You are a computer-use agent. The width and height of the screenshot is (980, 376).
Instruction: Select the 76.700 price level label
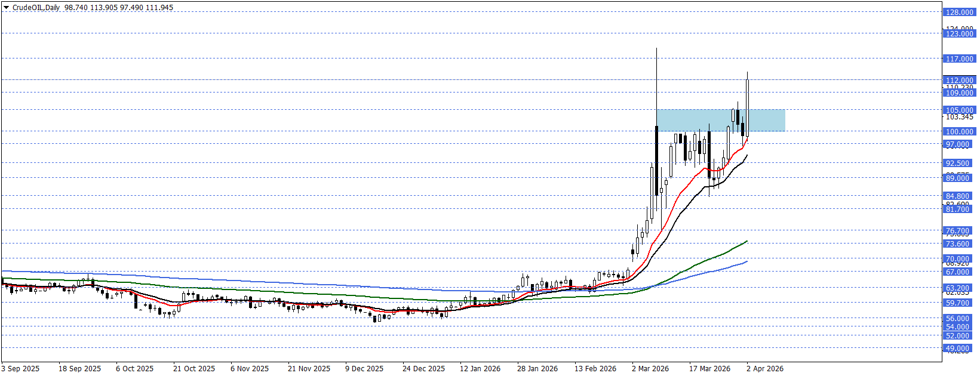[957, 230]
